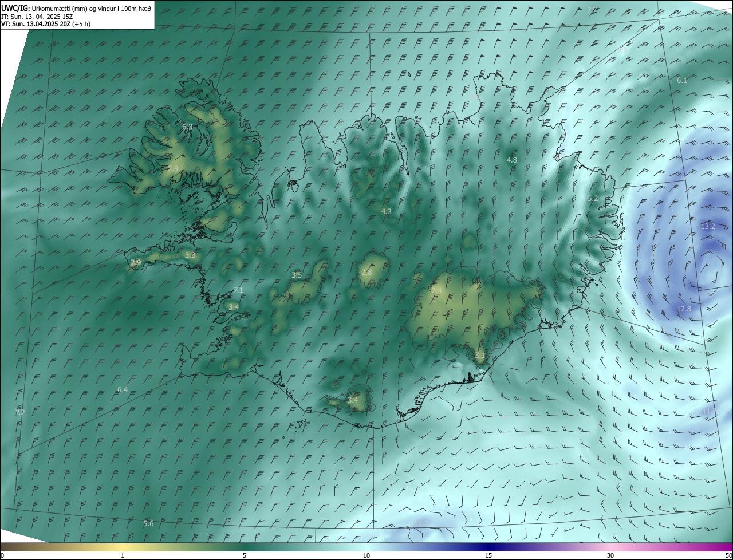The image size is (733, 560).
Task: Select the initial time line 'IT: Sun. 13. 04. 2025 15Z'
Action: pyautogui.click(x=37, y=17)
